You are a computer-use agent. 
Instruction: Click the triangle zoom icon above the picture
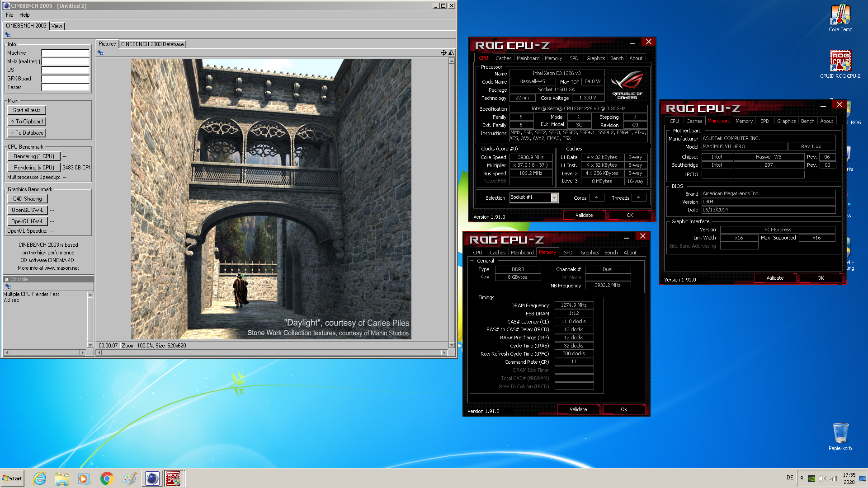click(451, 53)
